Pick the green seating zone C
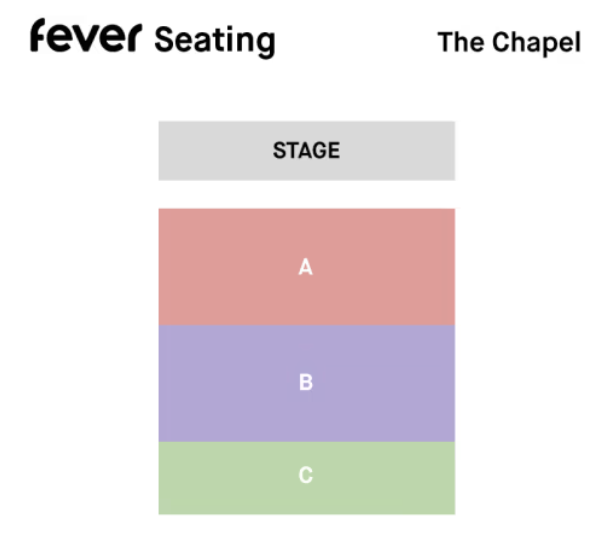The height and width of the screenshot is (538, 616). click(x=307, y=478)
